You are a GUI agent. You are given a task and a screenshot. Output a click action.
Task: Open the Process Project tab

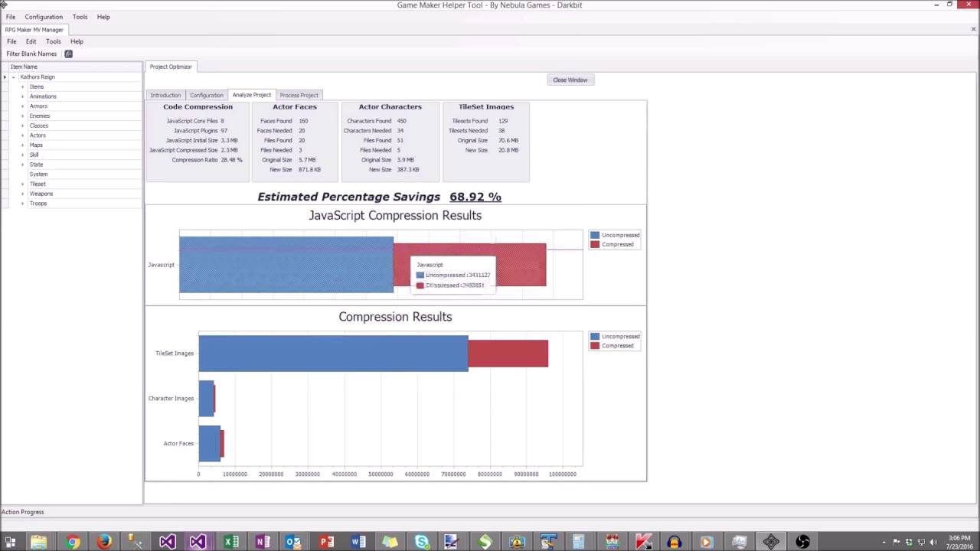pos(299,95)
